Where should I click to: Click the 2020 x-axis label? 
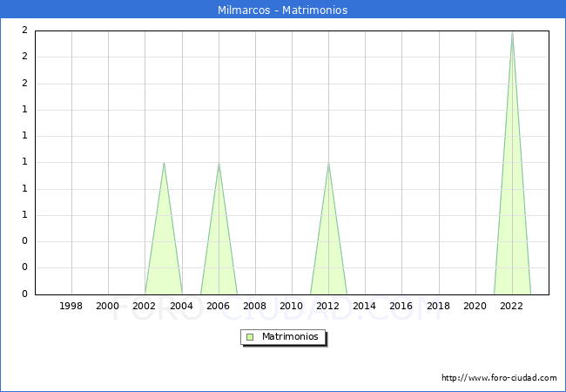(x=475, y=306)
